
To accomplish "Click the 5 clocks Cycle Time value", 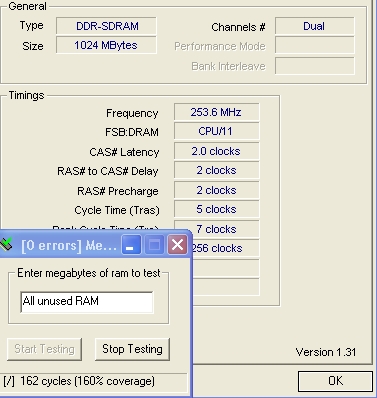I will [x=216, y=209].
